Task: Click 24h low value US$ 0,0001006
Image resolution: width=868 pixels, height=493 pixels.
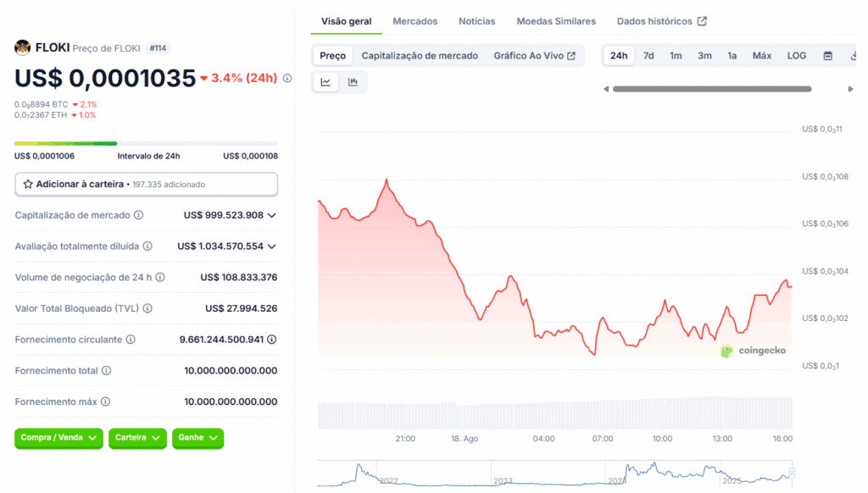Action: 44,156
